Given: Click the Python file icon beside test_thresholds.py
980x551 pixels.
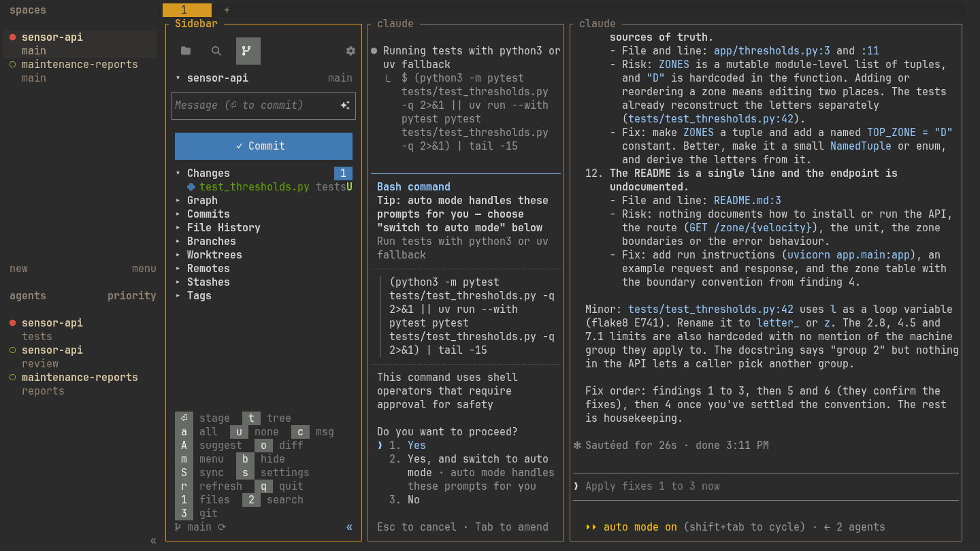Looking at the screenshot, I should click(191, 187).
